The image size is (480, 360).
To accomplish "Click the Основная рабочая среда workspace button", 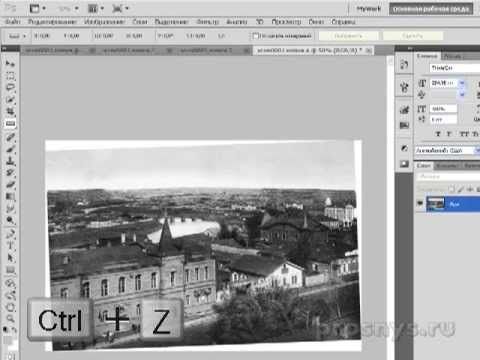I will click(431, 9).
